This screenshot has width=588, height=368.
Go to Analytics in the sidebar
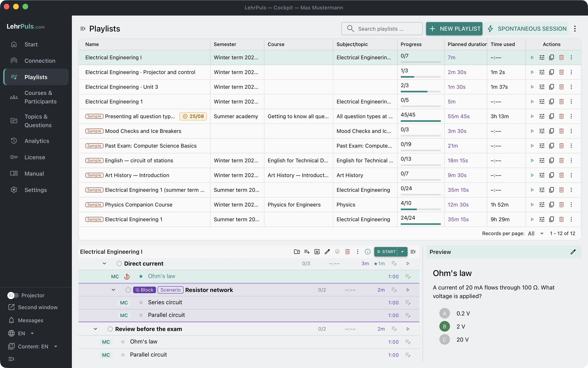pyautogui.click(x=36, y=141)
